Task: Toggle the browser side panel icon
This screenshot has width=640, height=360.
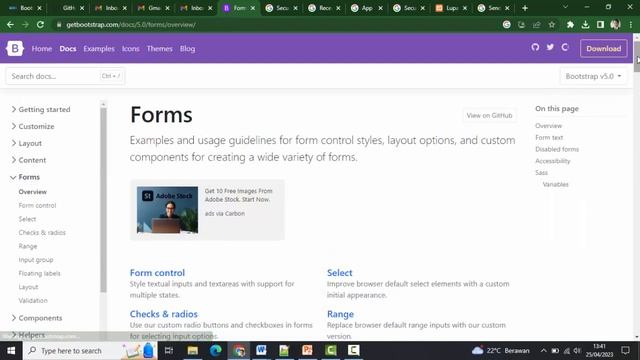Action: click(600, 24)
